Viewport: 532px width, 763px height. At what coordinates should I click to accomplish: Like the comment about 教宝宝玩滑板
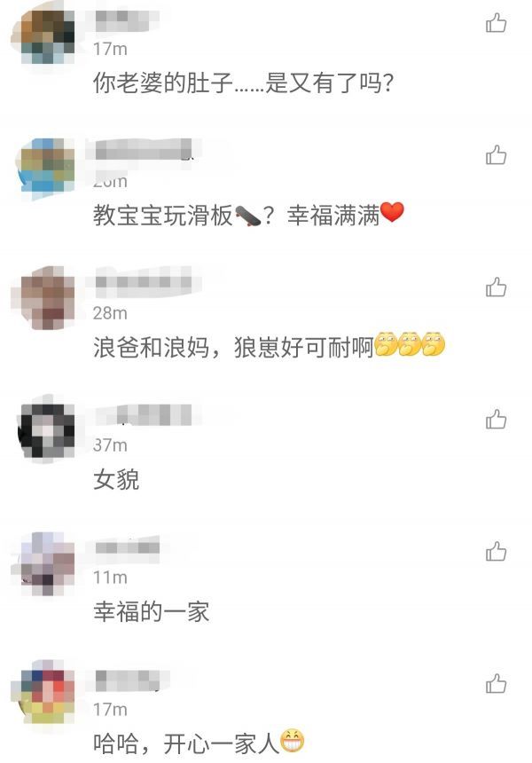pos(496,155)
